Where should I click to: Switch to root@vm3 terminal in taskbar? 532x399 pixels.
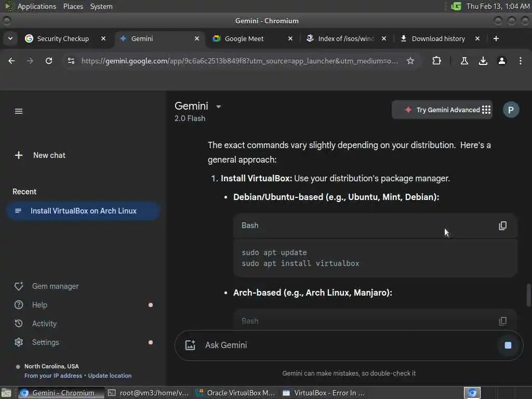(x=148, y=393)
